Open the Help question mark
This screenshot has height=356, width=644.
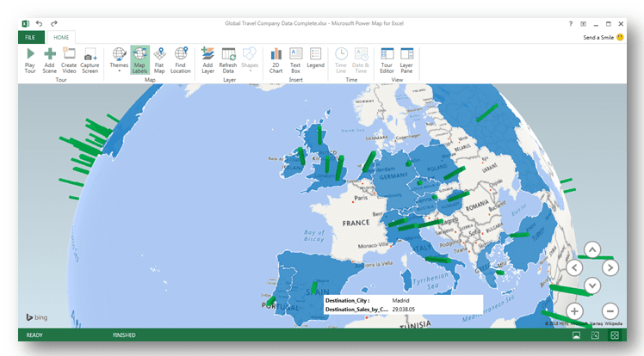pos(571,24)
